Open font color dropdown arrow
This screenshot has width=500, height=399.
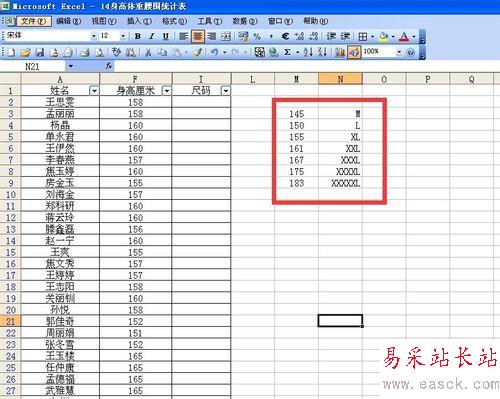click(x=414, y=36)
